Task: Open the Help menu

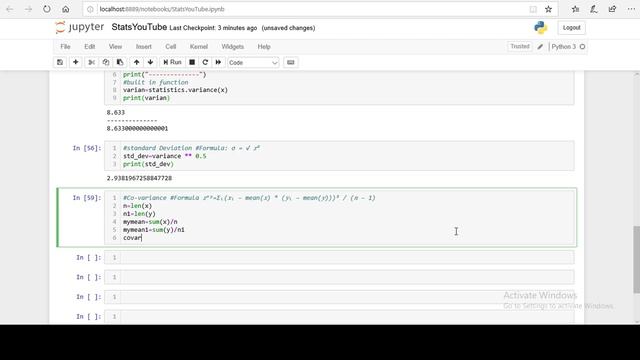Action: (x=264, y=47)
